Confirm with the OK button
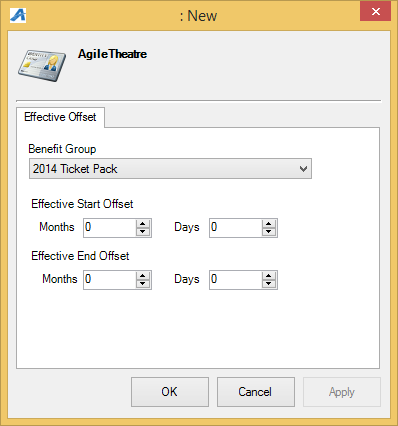This screenshot has width=398, height=426. point(170,392)
